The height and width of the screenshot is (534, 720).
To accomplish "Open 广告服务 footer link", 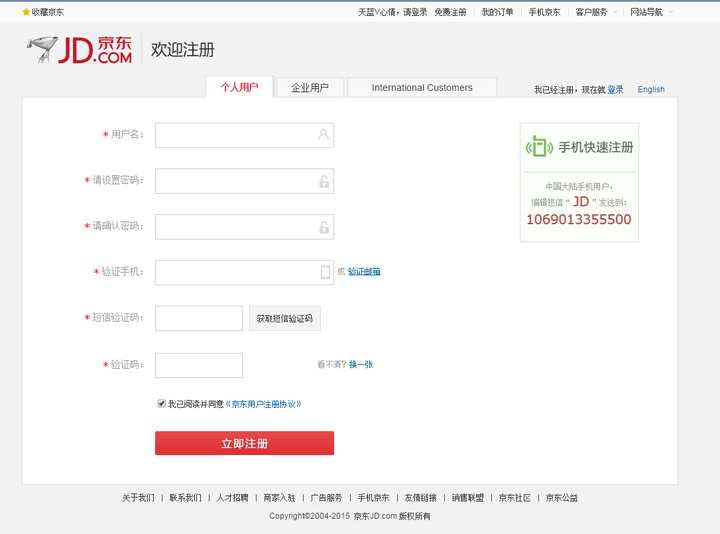I will point(326,498).
